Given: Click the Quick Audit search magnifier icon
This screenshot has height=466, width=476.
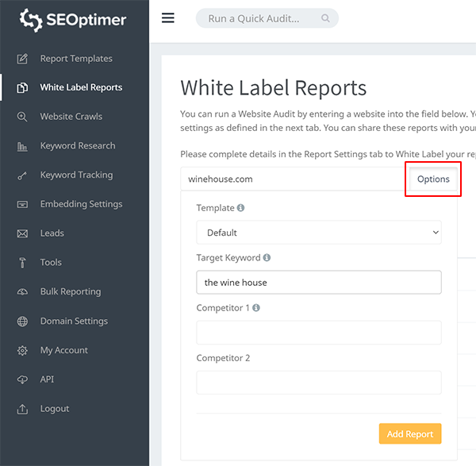Looking at the screenshot, I should pyautogui.click(x=325, y=18).
